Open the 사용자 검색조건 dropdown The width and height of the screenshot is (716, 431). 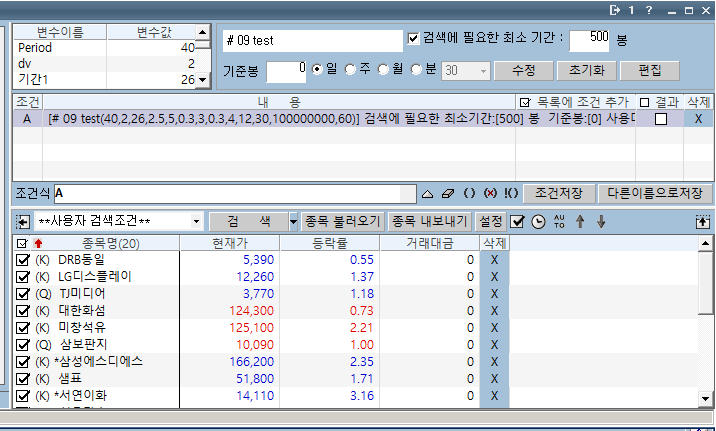point(196,221)
